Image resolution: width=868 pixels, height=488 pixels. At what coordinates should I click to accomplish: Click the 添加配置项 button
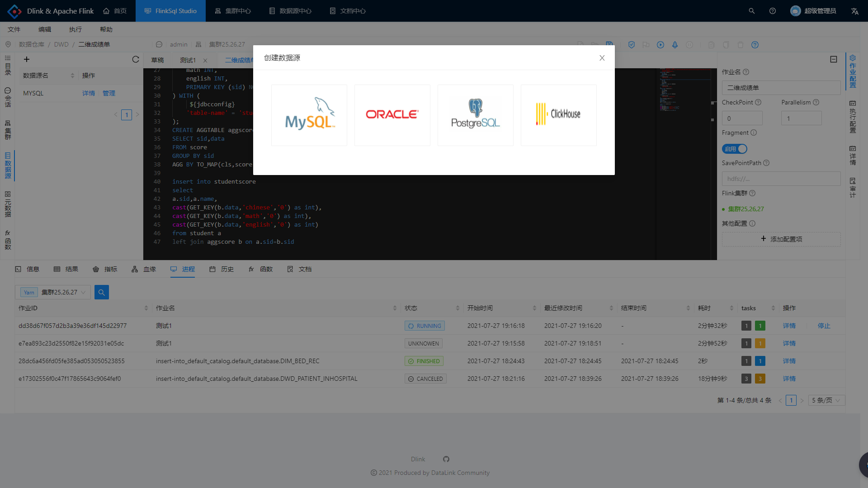pos(781,239)
